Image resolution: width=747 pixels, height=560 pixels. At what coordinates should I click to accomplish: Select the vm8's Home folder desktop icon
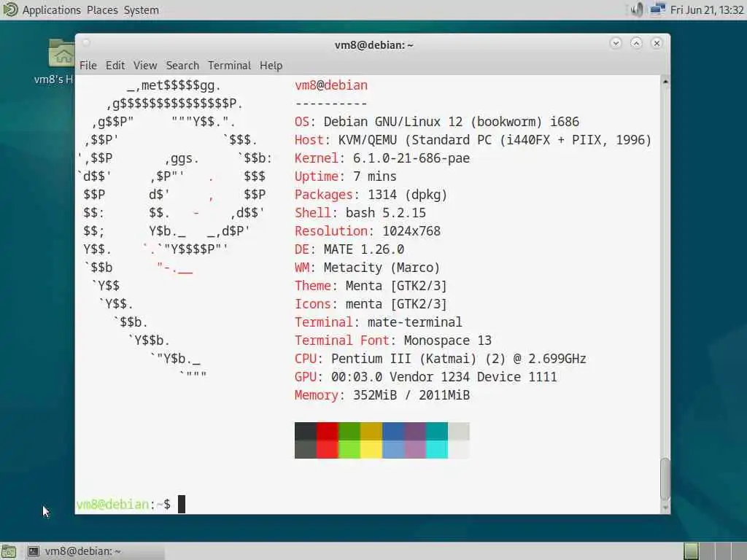point(61,62)
